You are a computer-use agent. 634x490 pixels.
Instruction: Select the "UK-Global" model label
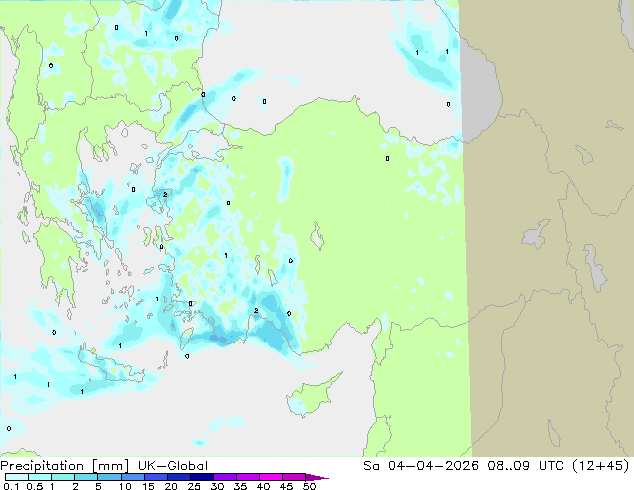pyautogui.click(x=173, y=466)
